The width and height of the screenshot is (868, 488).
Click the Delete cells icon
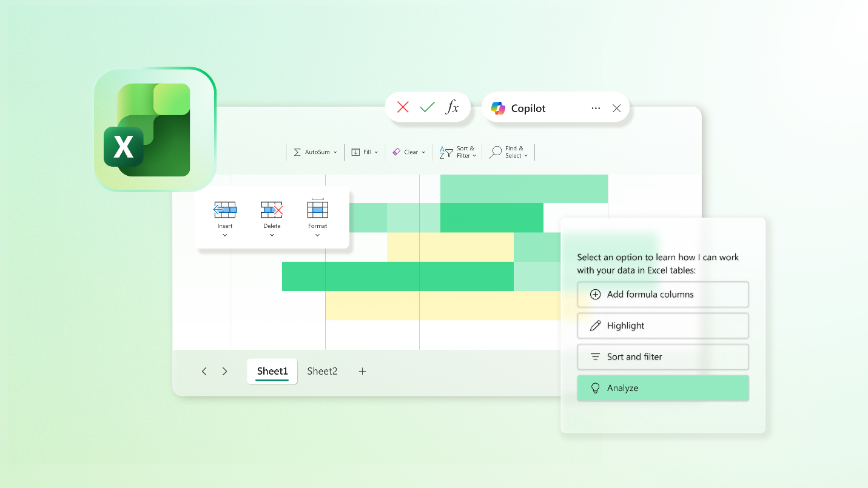pyautogui.click(x=272, y=210)
